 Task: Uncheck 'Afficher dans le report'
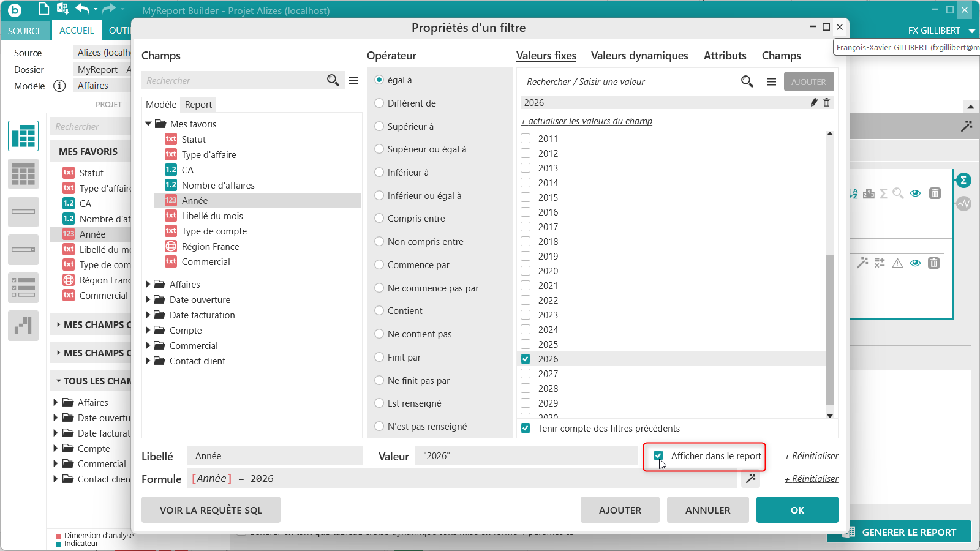(658, 455)
